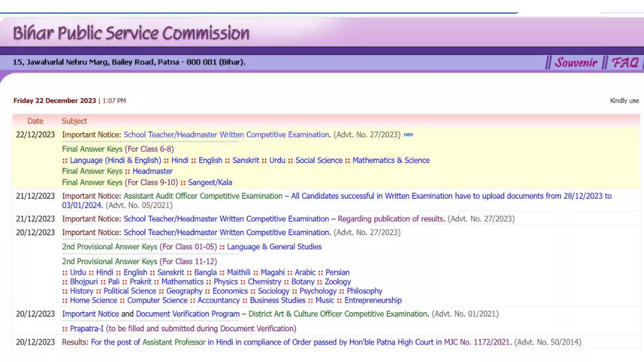Open the Entrepreneurship provisional answer key
Image resolution: width=644 pixels, height=362 pixels.
pos(373,300)
